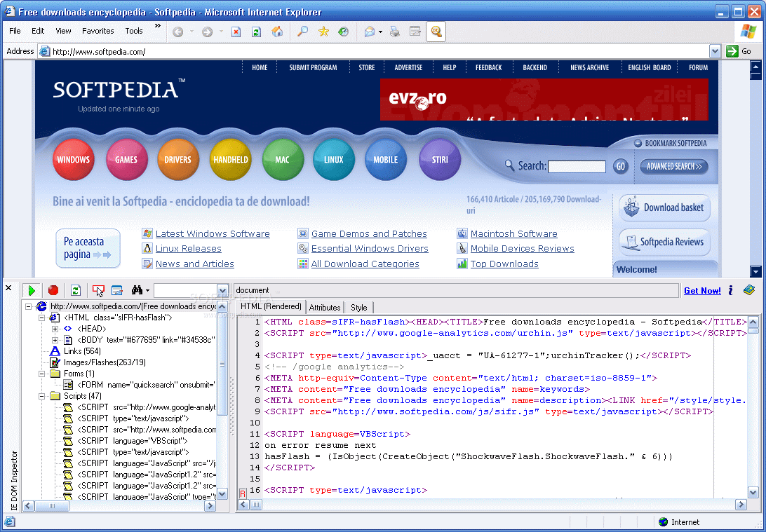Open the IE Search magnifier icon
This screenshot has height=532, width=766.
(303, 32)
